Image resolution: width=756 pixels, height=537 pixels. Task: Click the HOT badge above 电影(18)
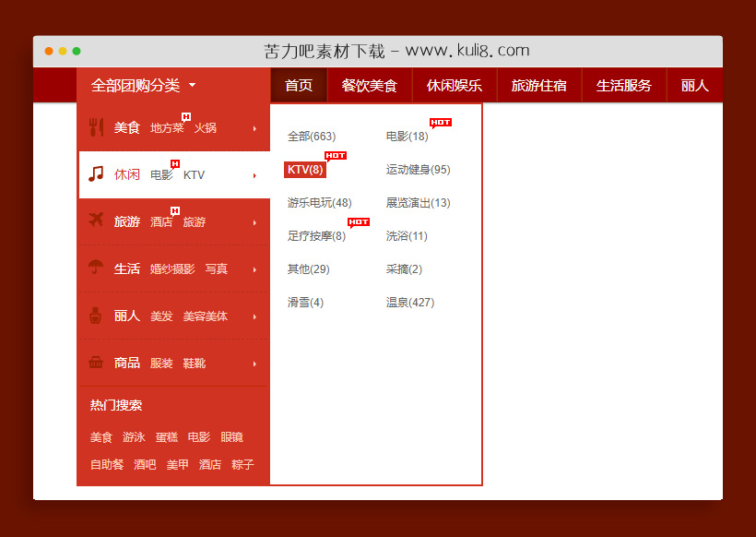[441, 123]
